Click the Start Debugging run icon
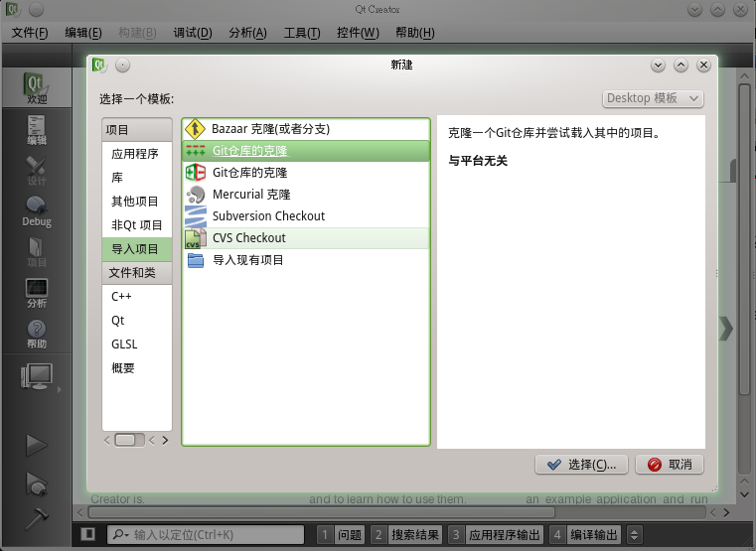 (36, 483)
